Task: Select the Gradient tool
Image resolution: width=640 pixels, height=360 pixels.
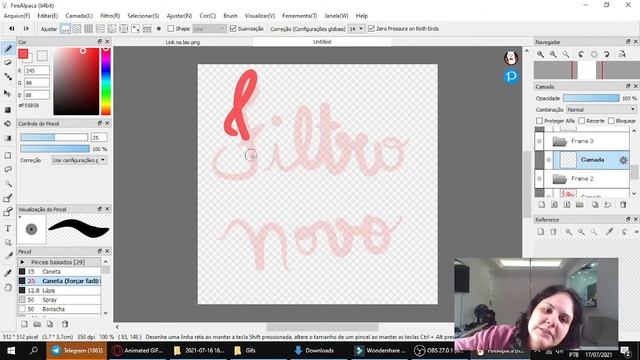Action: 8,138
